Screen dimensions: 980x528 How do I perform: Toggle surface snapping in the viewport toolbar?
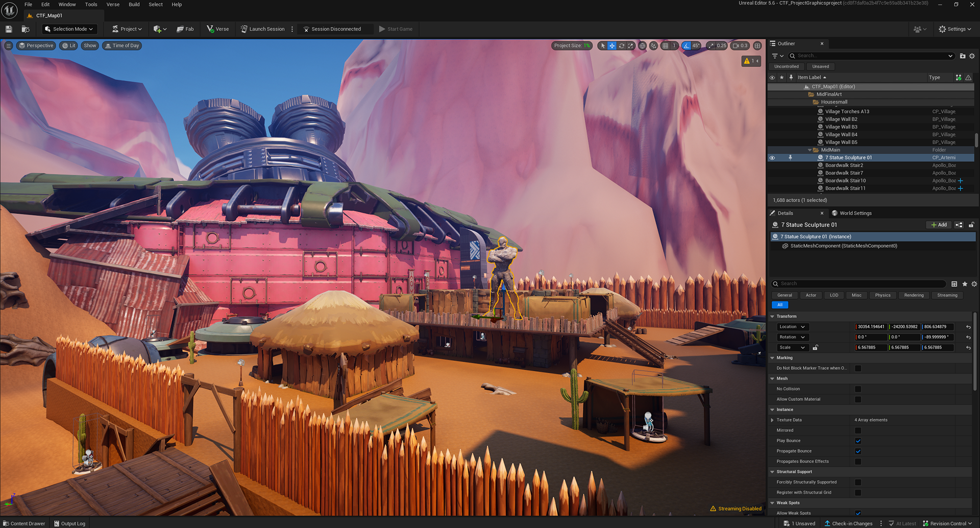[x=653, y=46]
